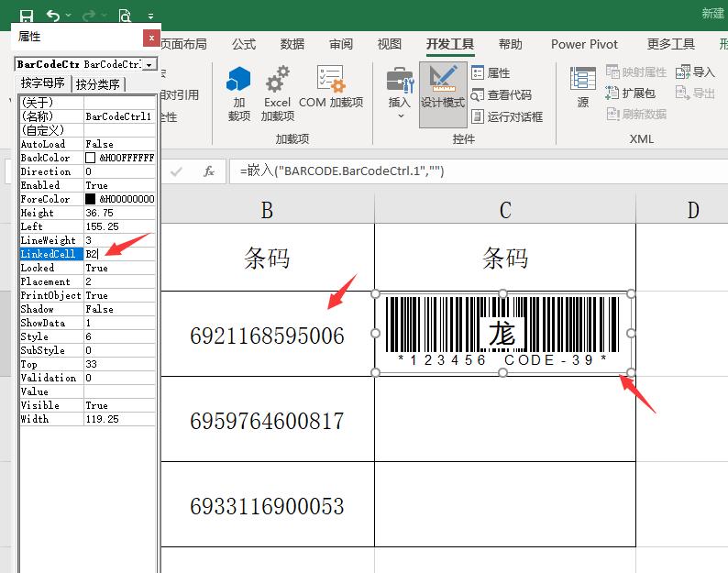Viewport: 728px width, 573px height.
Task: Click the PrintObject True value
Action: click(120, 295)
